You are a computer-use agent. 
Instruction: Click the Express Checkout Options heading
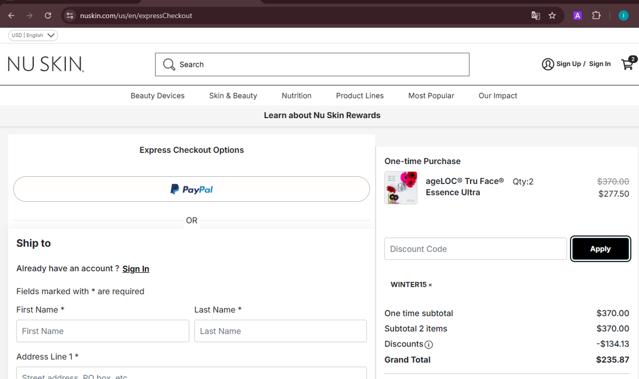point(192,150)
